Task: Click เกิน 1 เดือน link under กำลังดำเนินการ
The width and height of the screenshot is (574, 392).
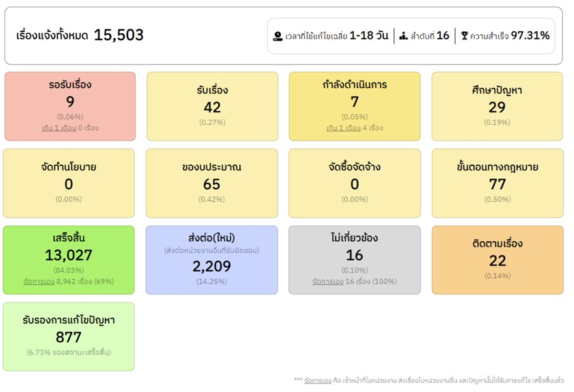Action: pos(343,128)
